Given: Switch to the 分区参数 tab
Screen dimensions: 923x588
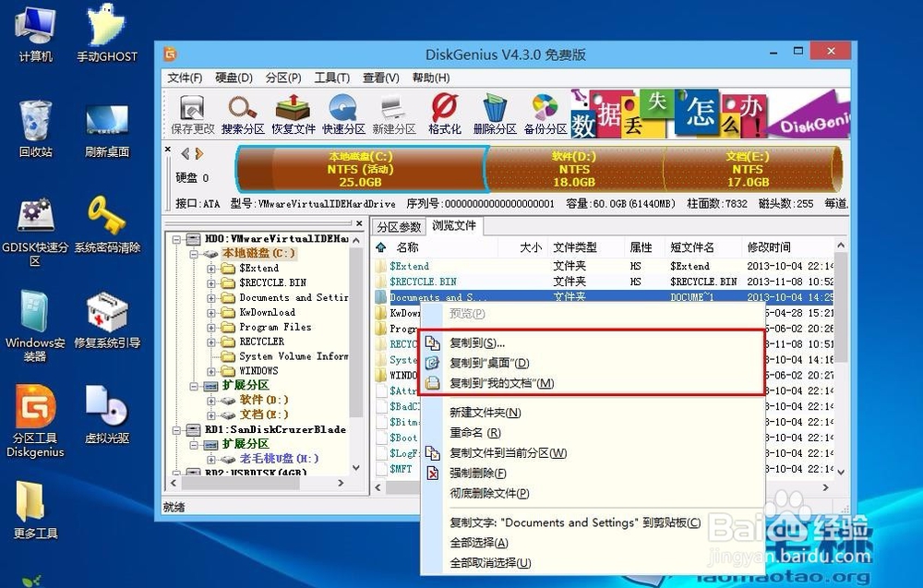Looking at the screenshot, I should [399, 226].
